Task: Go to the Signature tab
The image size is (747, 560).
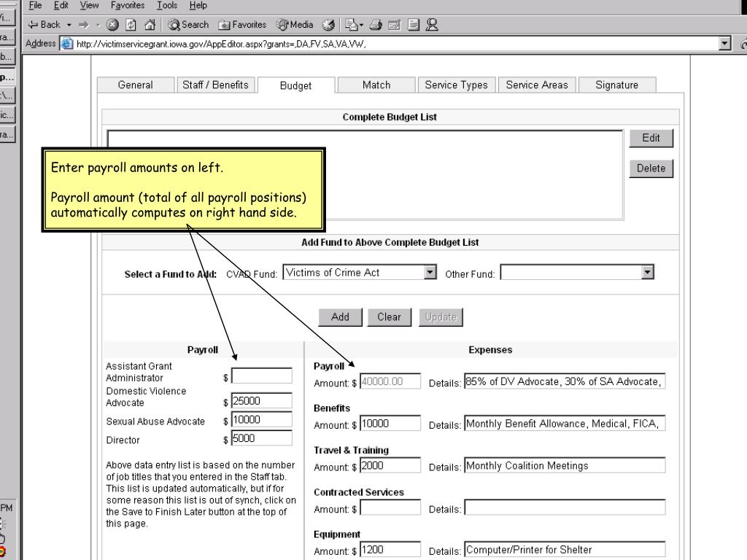Action: click(617, 85)
